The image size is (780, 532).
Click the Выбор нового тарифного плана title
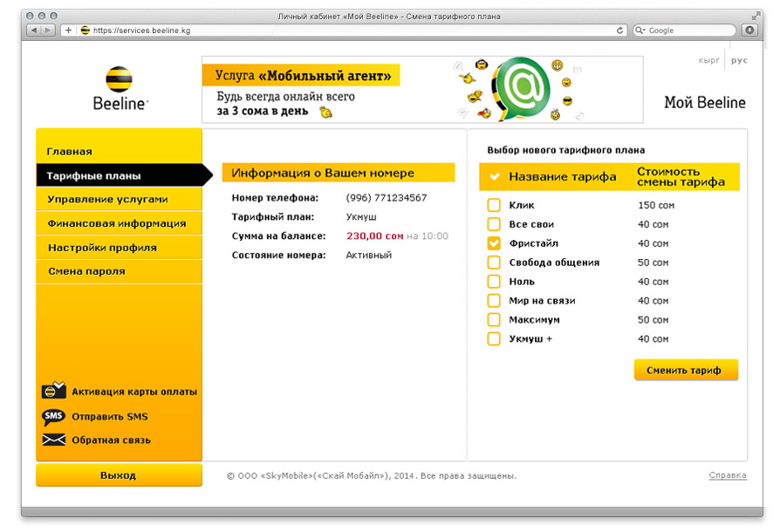565,150
